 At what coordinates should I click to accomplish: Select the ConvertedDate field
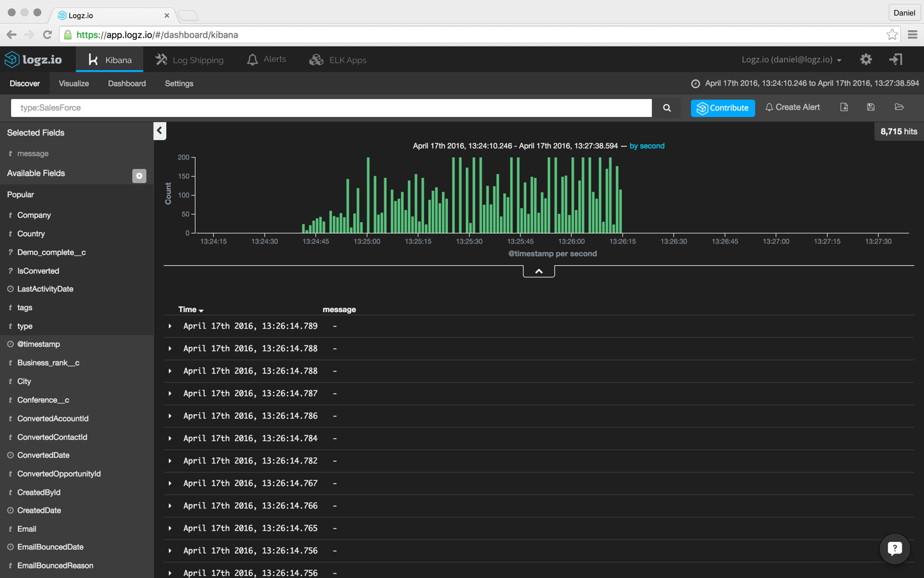click(43, 455)
